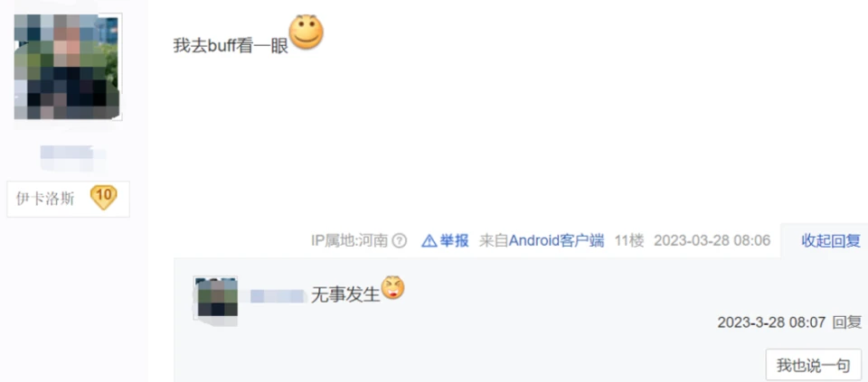Click the reply timestamp 2023-3-28 08:07
868x382 pixels.
coord(771,322)
